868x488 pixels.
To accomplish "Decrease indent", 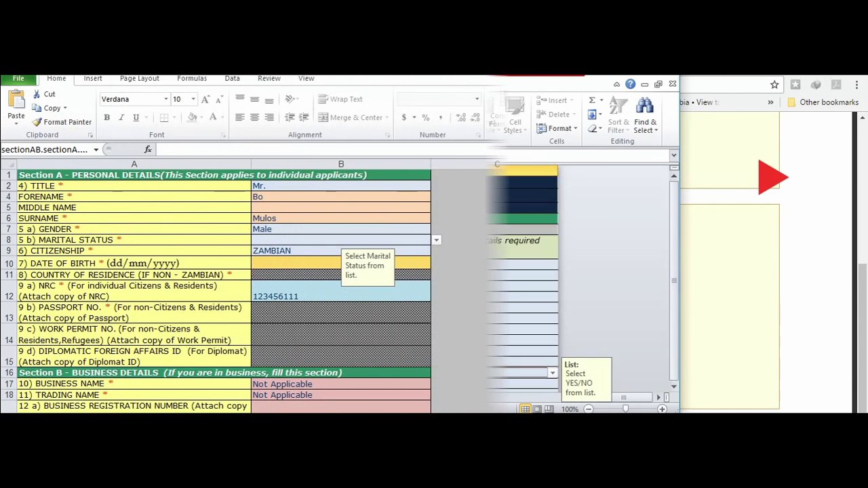I will (x=290, y=118).
